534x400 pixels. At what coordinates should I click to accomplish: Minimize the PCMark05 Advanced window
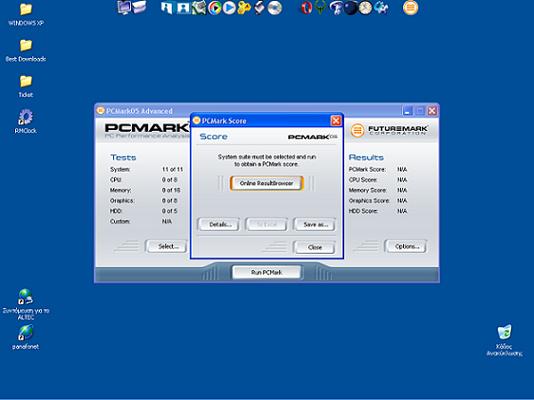tap(408, 111)
